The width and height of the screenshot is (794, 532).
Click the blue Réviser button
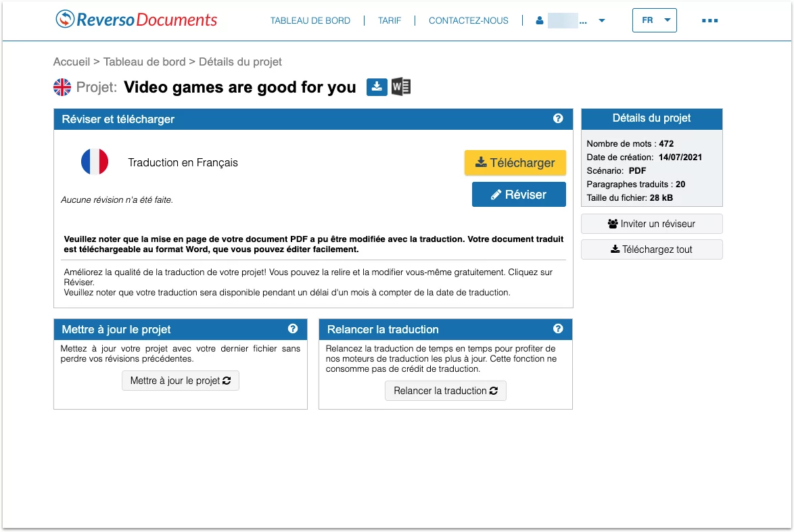[519, 195]
